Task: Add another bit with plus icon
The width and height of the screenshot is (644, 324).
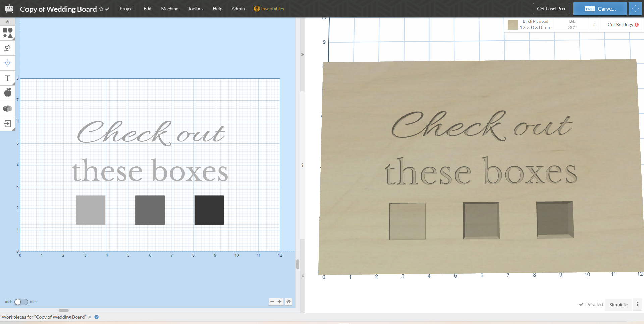Action: click(x=595, y=25)
